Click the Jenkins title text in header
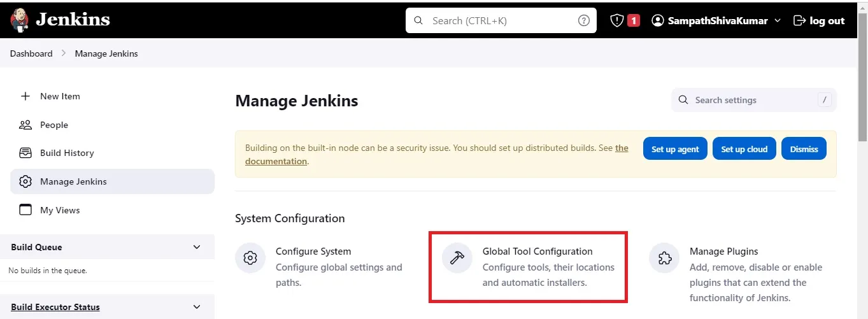868x319 pixels. (73, 20)
